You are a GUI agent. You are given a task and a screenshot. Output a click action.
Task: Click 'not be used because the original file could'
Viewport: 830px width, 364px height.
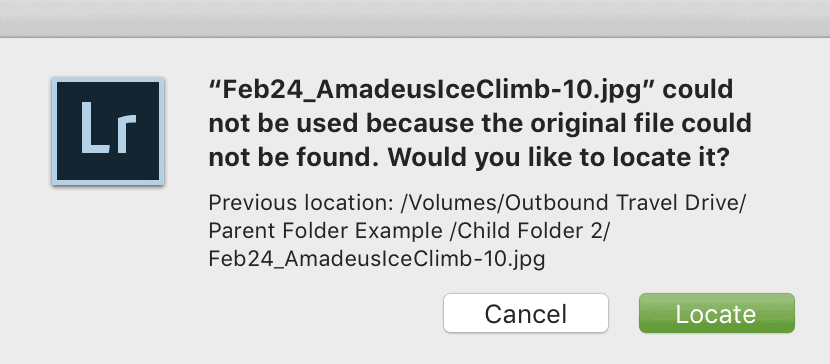[480, 123]
